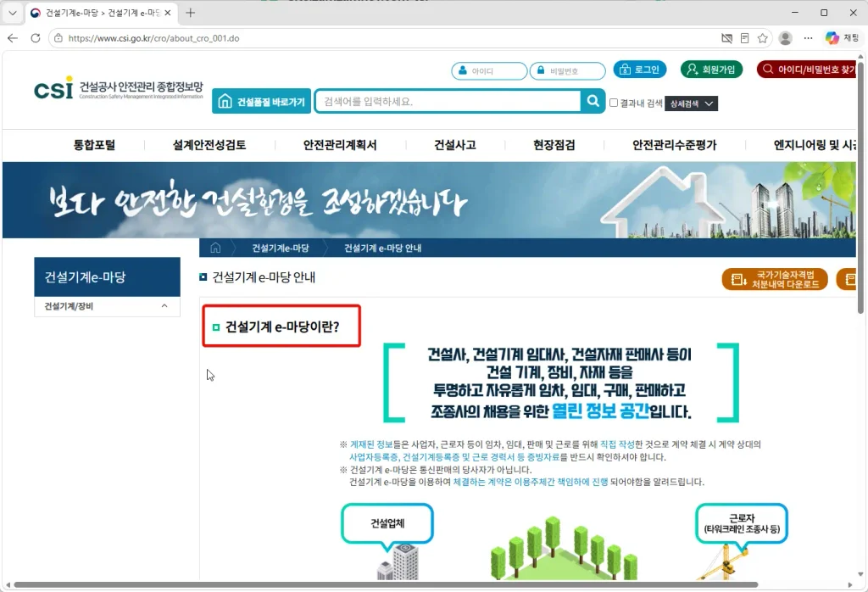
Task: Add this page to favorites
Action: 763,38
